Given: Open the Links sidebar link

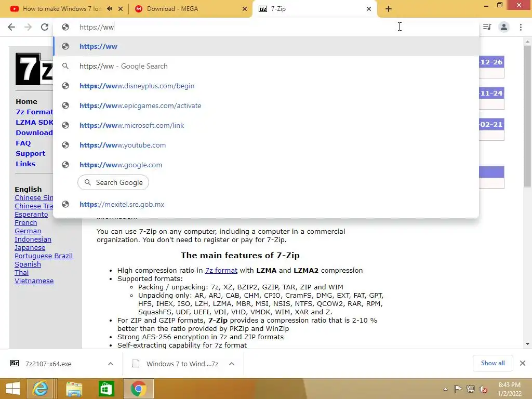Looking at the screenshot, I should point(25,164).
